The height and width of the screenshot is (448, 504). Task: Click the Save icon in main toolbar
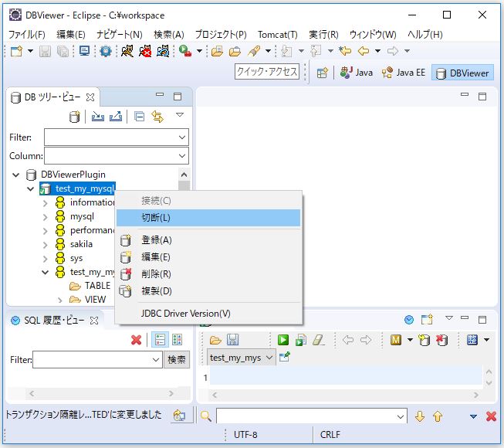(x=45, y=51)
